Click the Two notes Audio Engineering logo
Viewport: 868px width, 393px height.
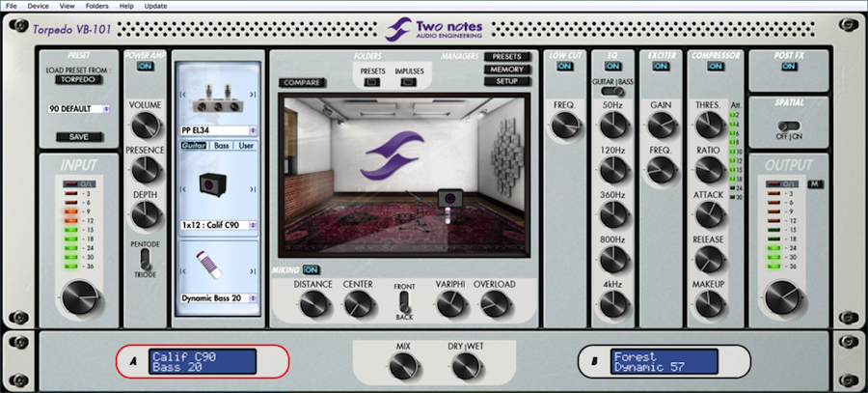(x=434, y=29)
